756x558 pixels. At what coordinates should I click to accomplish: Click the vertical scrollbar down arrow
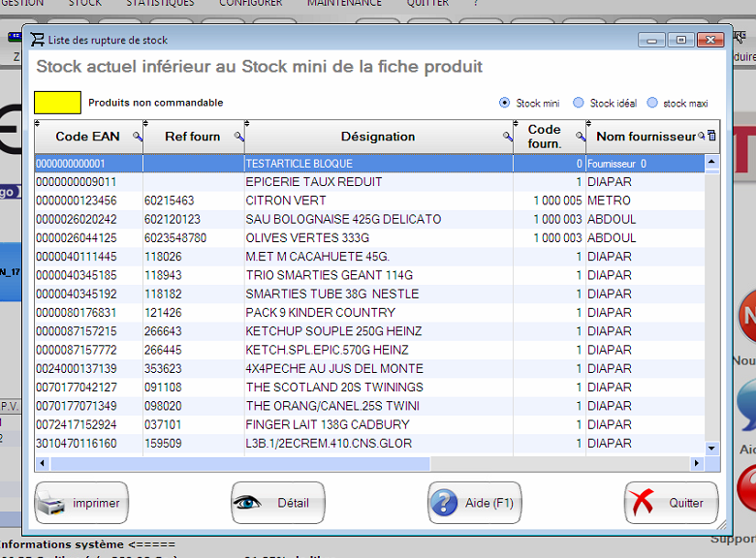coord(712,449)
